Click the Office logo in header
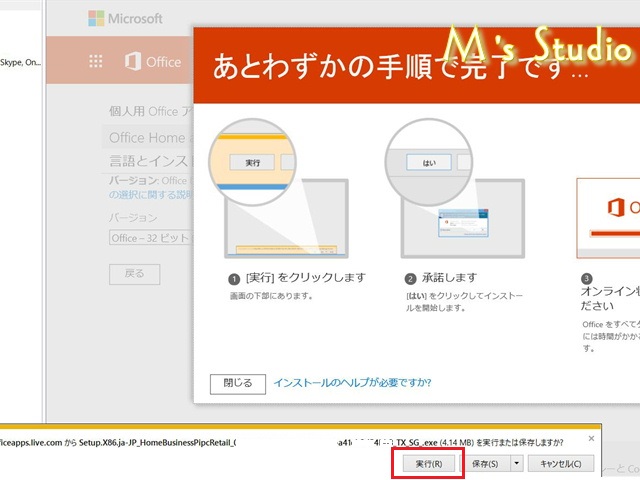The height and width of the screenshot is (480, 640). coord(153,62)
